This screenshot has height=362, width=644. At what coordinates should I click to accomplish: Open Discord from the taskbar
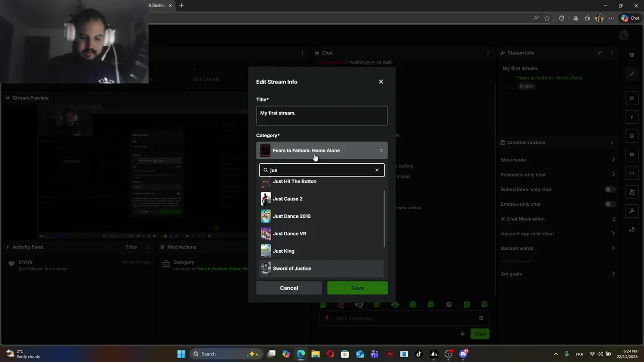[x=463, y=354]
